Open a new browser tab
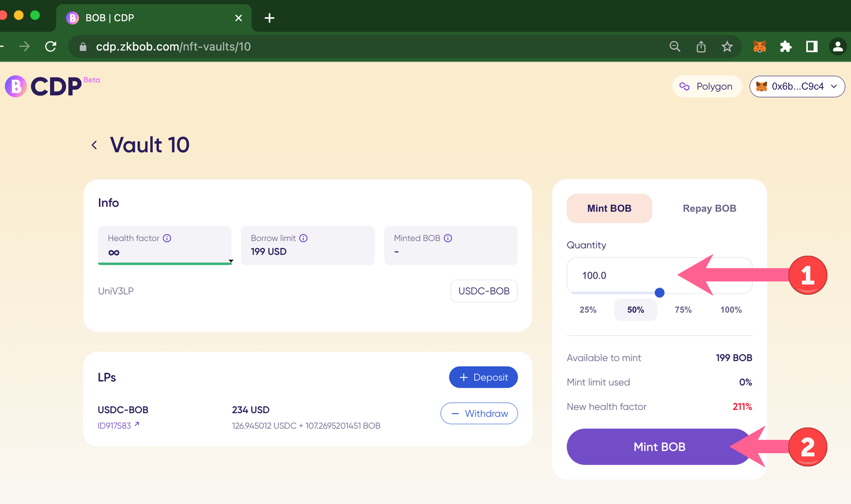 click(x=270, y=18)
